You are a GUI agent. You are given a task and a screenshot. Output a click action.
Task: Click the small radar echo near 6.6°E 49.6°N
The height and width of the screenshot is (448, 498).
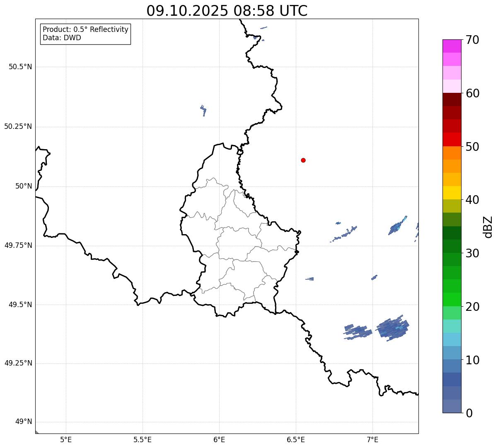coord(310,279)
